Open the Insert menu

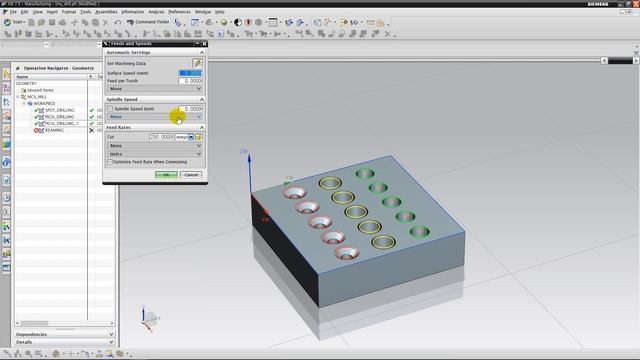(x=52, y=12)
